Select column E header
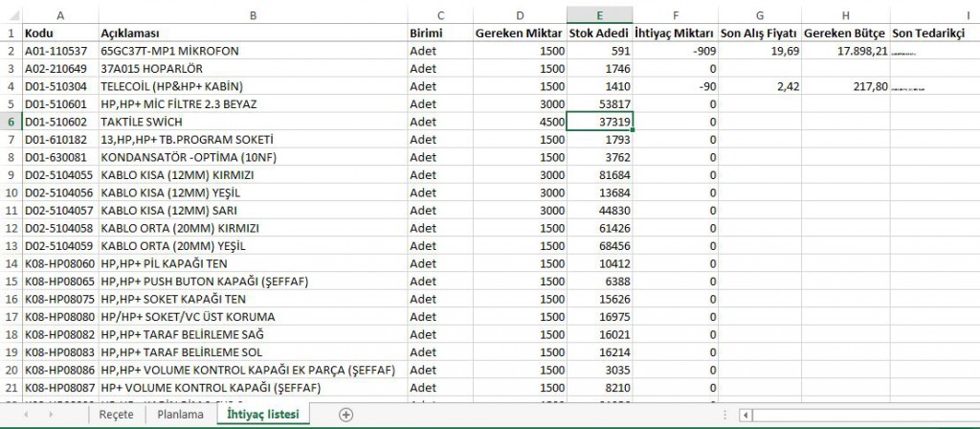980x429 pixels. 599,15
